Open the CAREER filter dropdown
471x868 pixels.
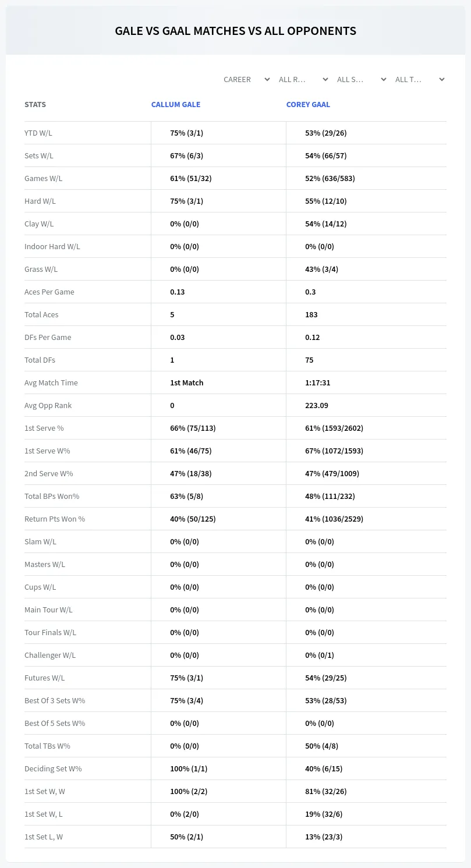[246, 80]
